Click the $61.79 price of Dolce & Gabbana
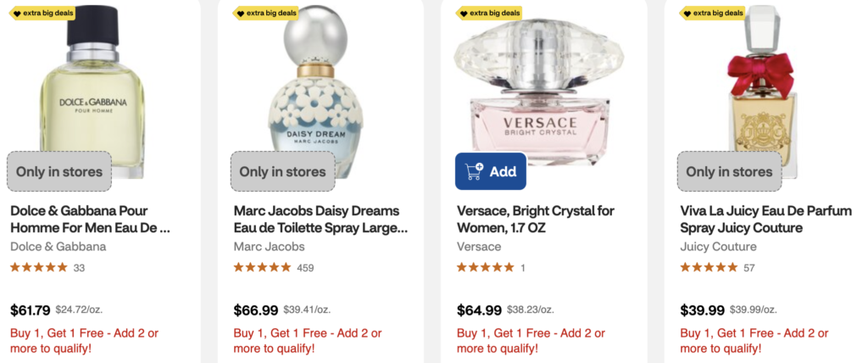This screenshot has width=868, height=363. point(31,310)
